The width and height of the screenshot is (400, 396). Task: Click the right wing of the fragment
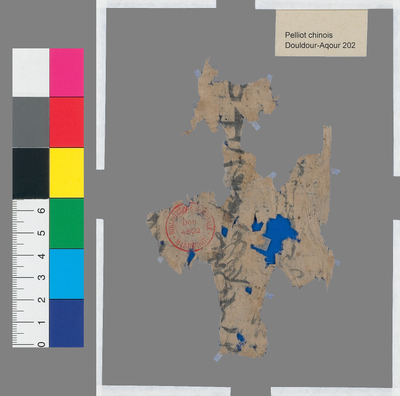click(x=308, y=213)
